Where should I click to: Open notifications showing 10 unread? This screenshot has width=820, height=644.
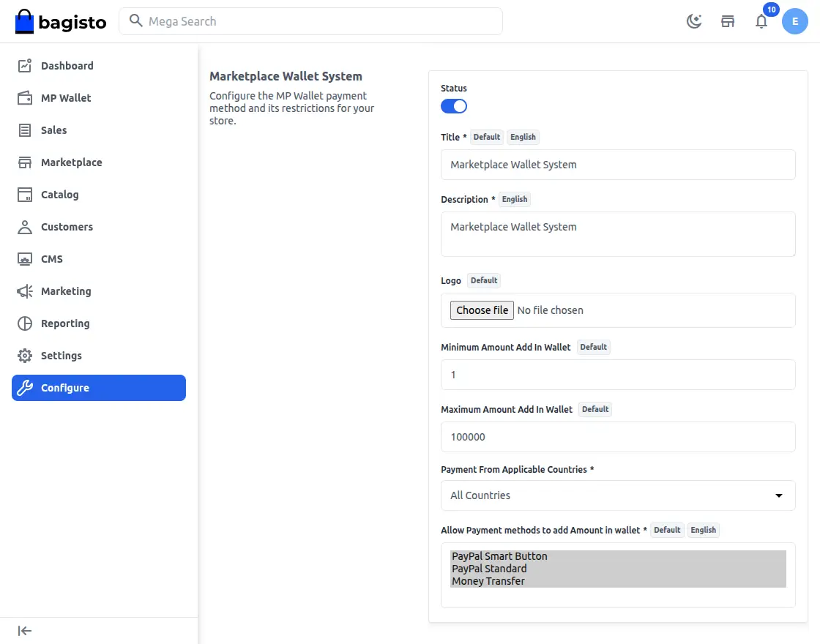(x=761, y=22)
